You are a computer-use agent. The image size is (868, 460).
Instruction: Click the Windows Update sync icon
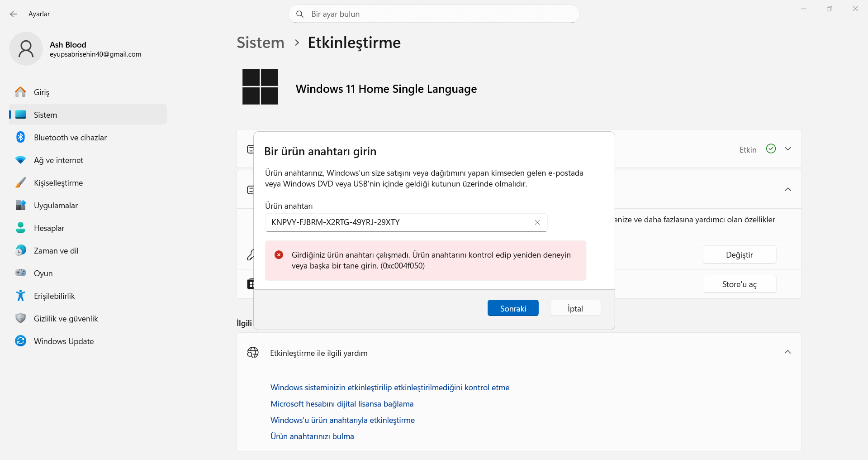tap(20, 341)
